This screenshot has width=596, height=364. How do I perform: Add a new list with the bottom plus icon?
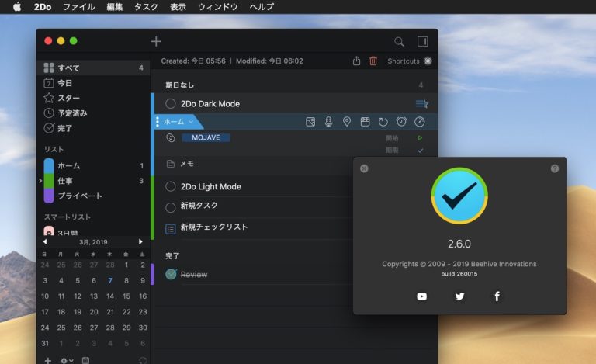pos(48,360)
